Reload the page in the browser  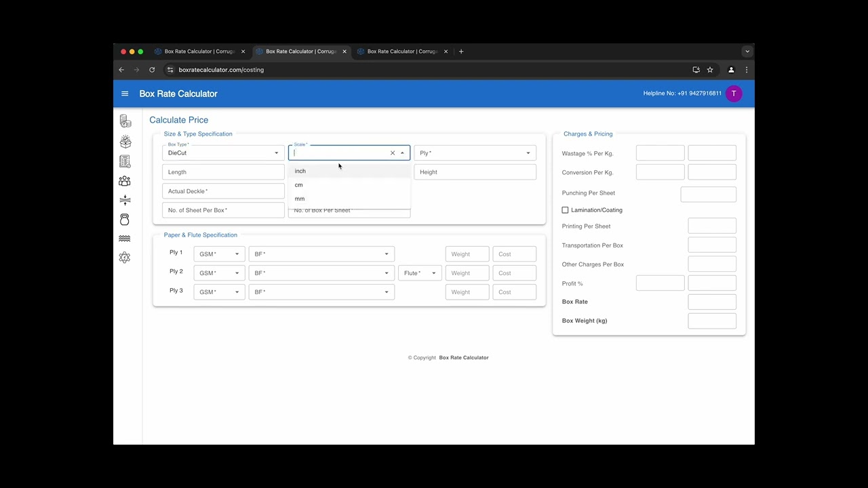[x=152, y=70]
